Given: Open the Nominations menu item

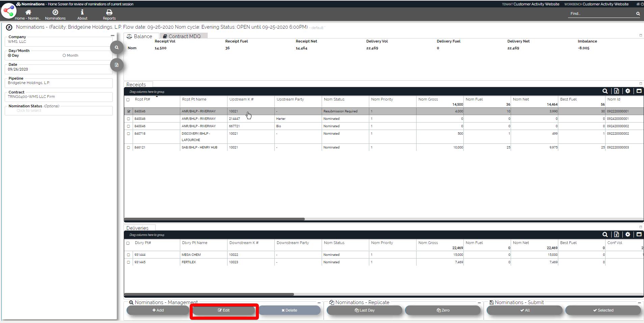Looking at the screenshot, I should click(x=55, y=14).
